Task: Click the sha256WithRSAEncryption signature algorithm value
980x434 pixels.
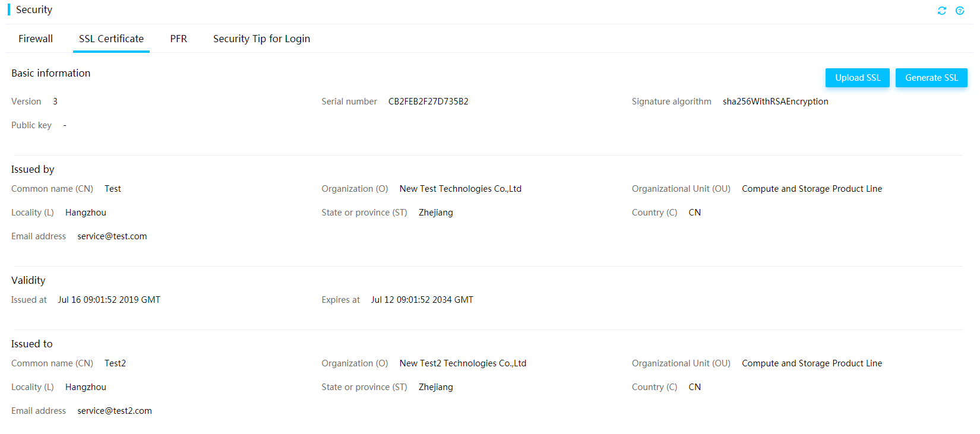Action: [x=775, y=102]
